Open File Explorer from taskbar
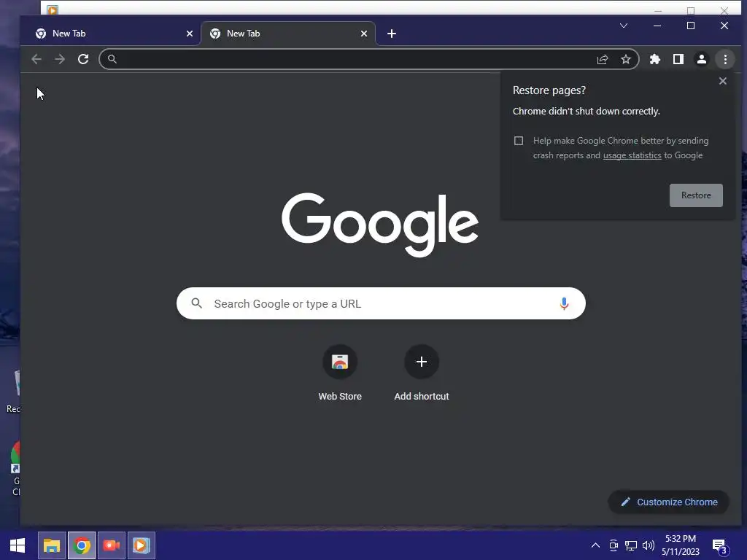747x560 pixels. point(52,545)
